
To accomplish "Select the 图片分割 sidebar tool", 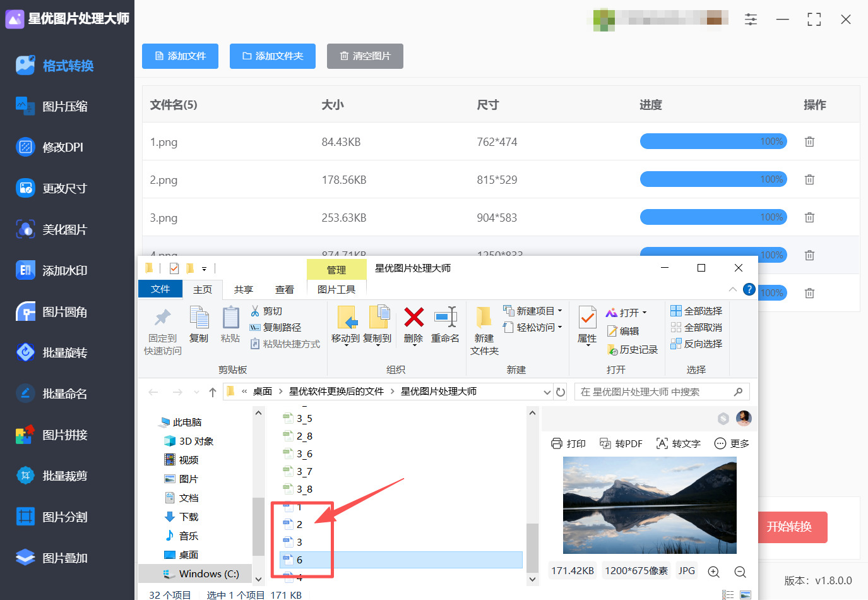I will pos(53,517).
